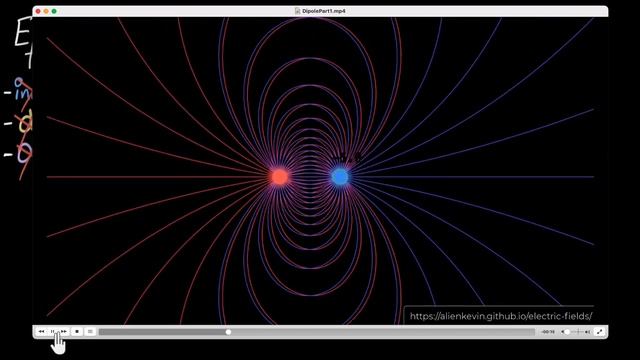Open the playlist/menu list button in player controls
The image size is (640, 360).
tap(90, 332)
